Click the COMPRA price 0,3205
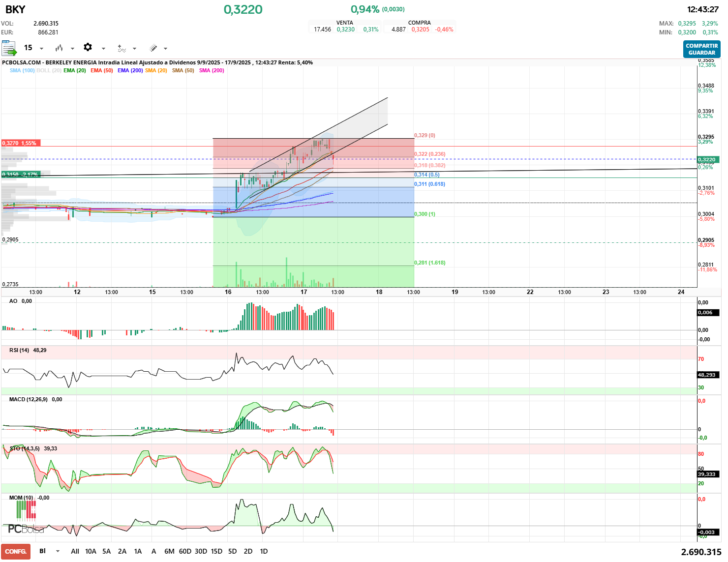This screenshot has height=562, width=728. 421,30
